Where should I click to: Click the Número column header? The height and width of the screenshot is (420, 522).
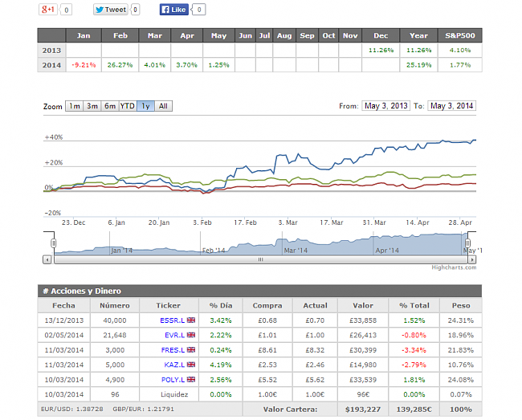pos(115,305)
